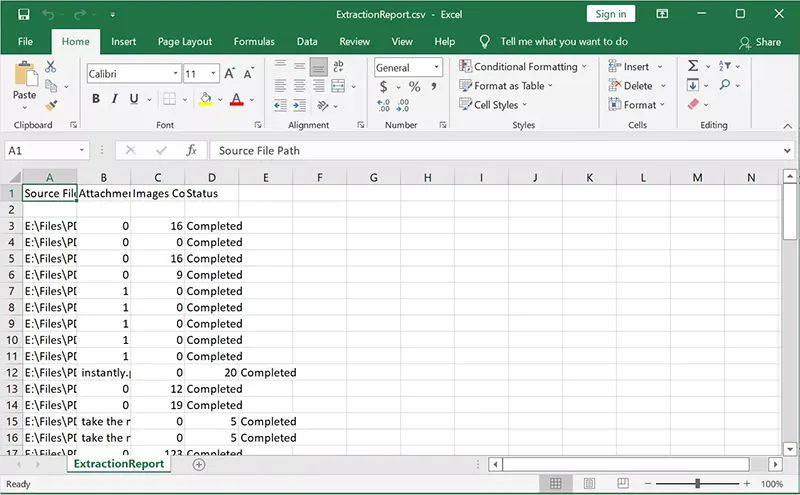
Task: Expand the formula bar chevron
Action: tap(787, 151)
